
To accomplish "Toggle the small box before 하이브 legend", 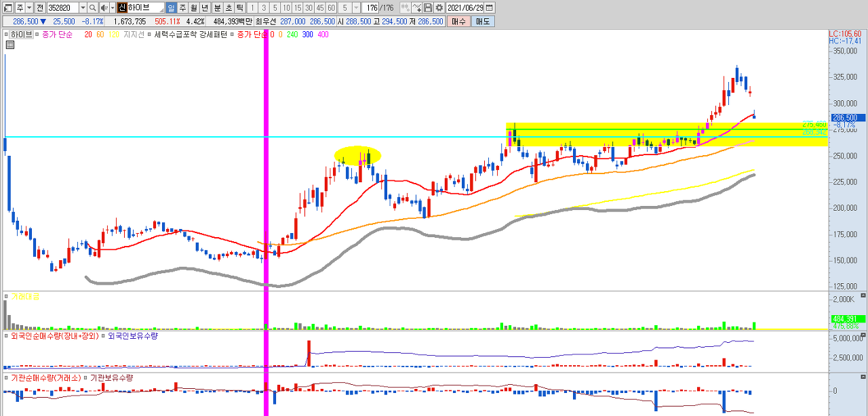I will [x=6, y=35].
